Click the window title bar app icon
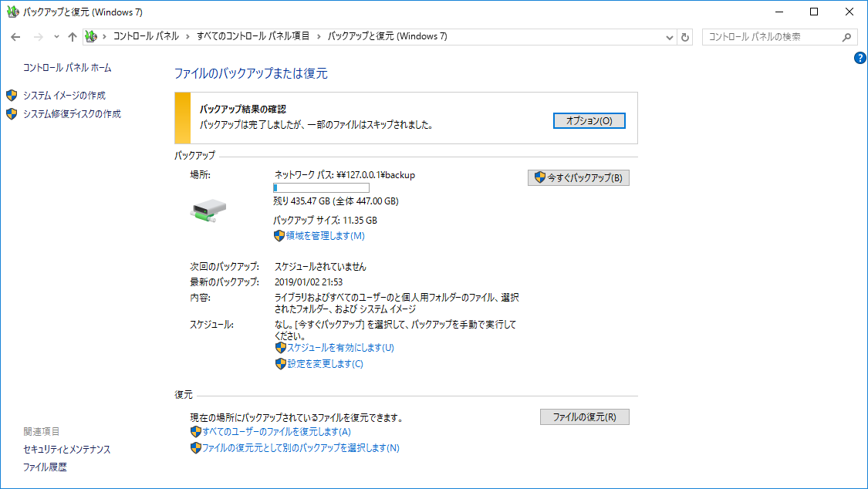Image resolution: width=868 pixels, height=489 pixels. (13, 12)
